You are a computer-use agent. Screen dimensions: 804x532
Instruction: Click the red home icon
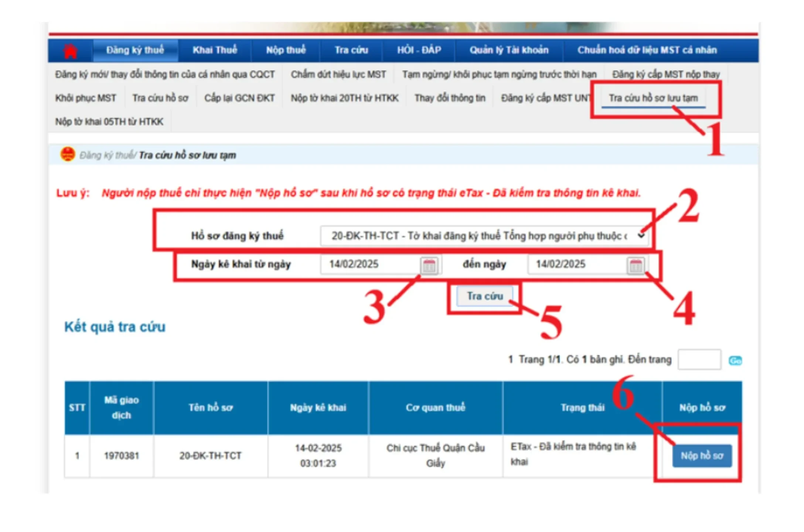click(70, 51)
